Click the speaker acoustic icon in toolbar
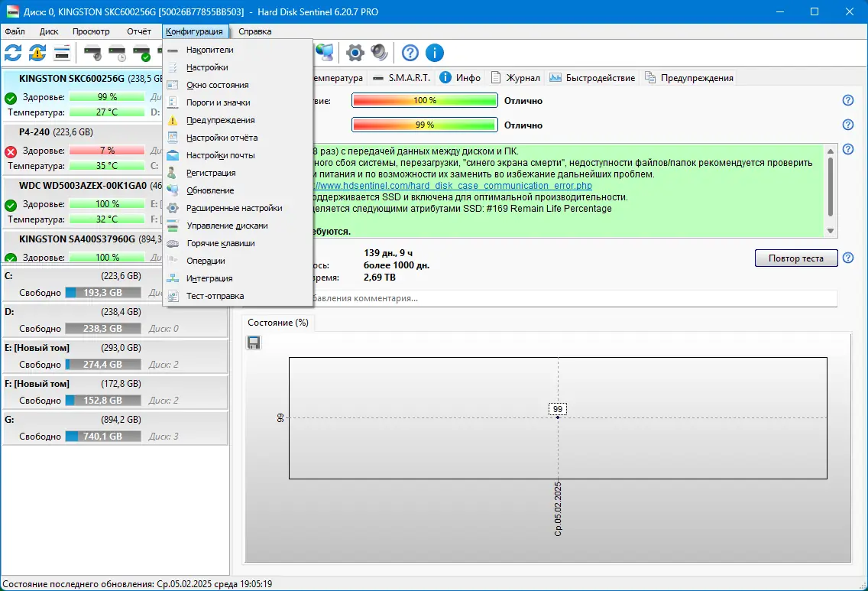 (380, 53)
